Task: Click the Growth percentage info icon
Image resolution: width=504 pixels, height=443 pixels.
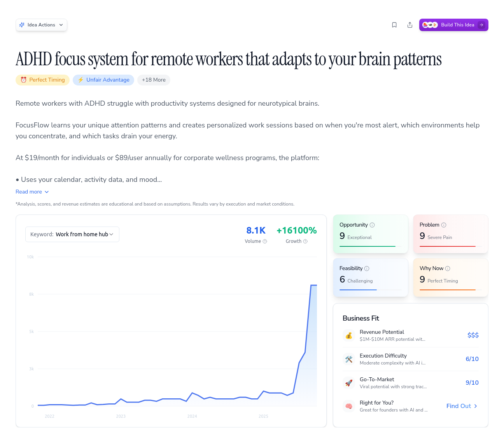Action: click(x=305, y=241)
